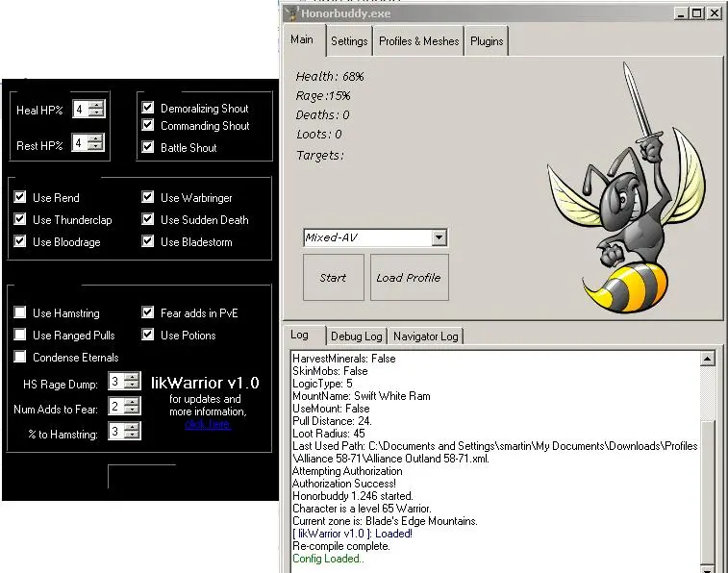This screenshot has width=728, height=573.
Task: Toggle Use Potions checkbox
Action: pos(148,335)
